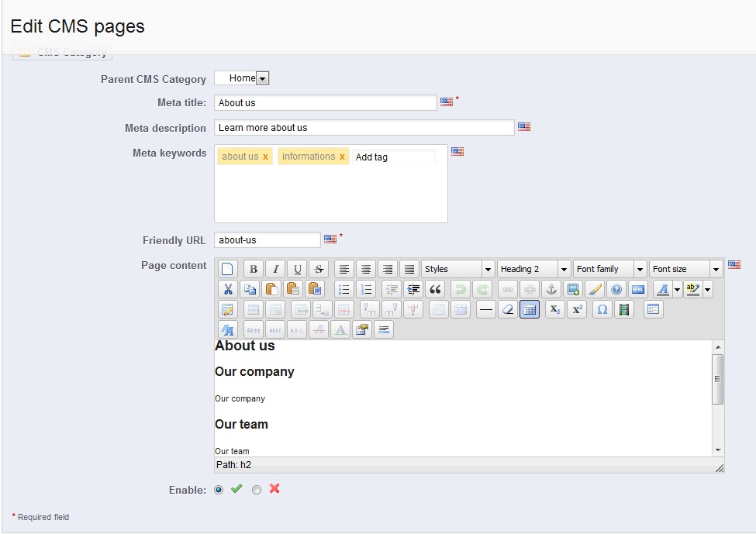Insert special character omega symbol
This screenshot has width=756, height=534.
pyautogui.click(x=602, y=309)
